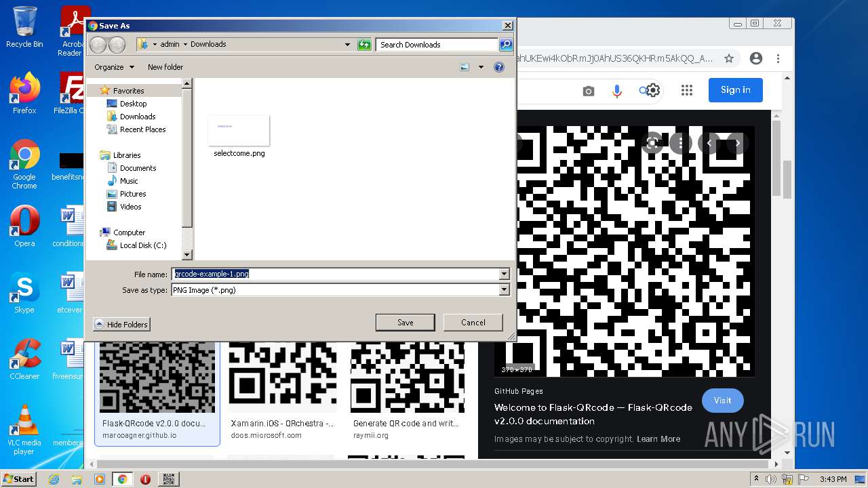The height and width of the screenshot is (488, 868).
Task: Click the Downloads breadcrumb segment
Action: pyautogui.click(x=208, y=45)
